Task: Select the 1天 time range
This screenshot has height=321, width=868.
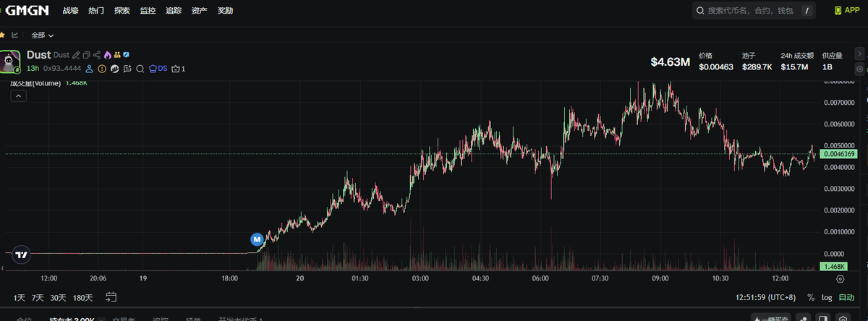Action: coord(20,297)
